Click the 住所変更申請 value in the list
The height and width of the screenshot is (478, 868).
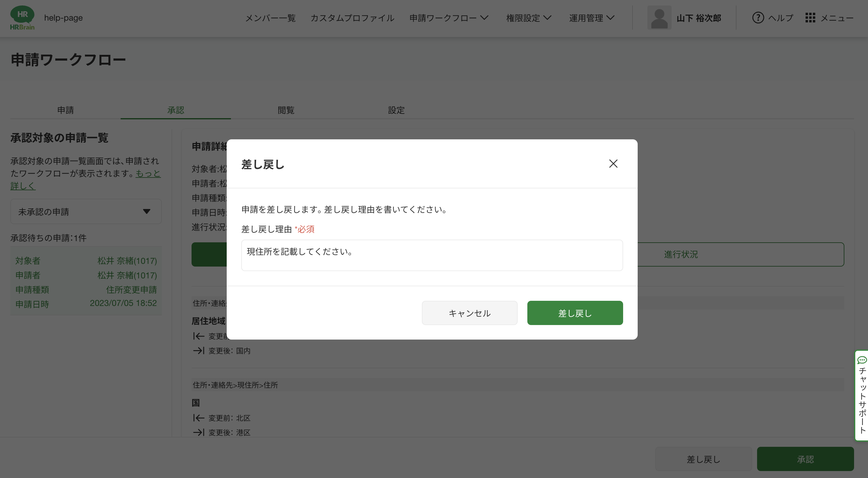coord(132,290)
